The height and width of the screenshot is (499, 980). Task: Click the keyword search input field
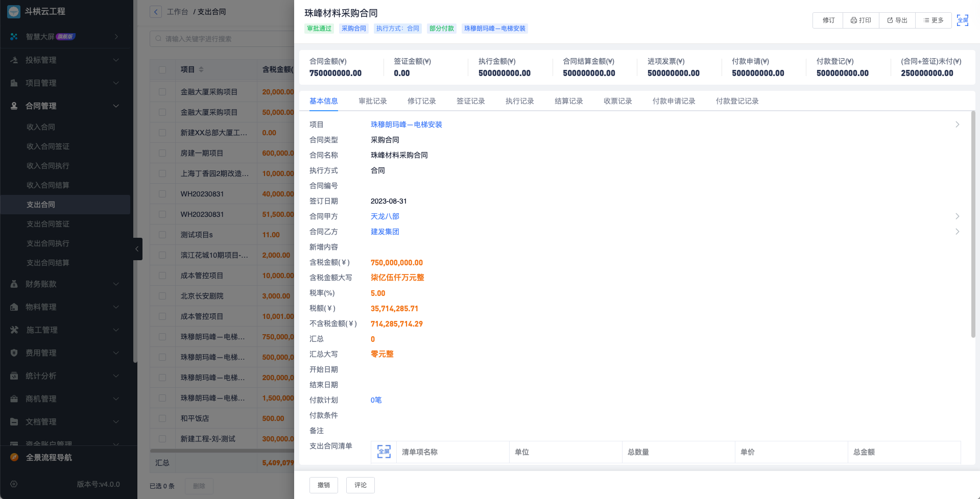pos(220,38)
